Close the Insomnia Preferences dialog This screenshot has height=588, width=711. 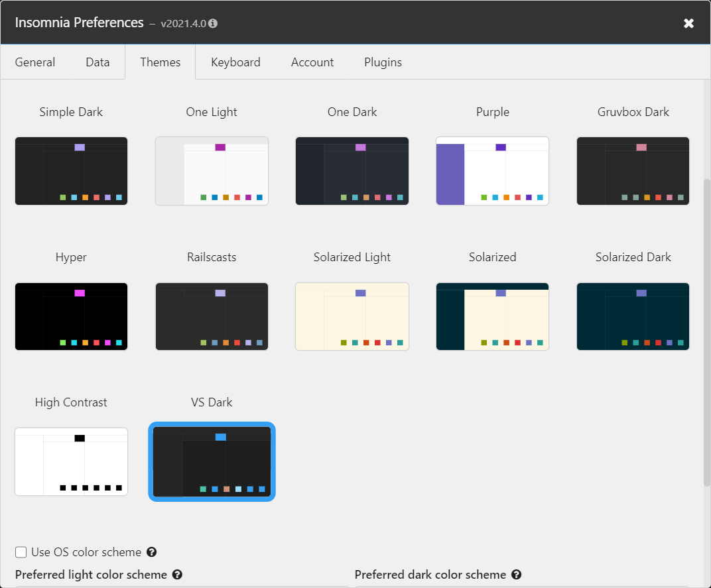click(688, 23)
